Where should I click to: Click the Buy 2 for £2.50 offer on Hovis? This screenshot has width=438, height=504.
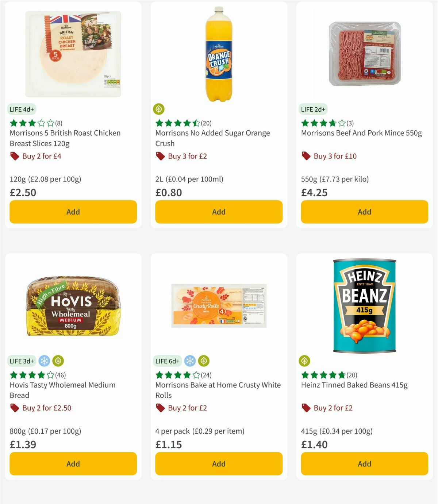(x=46, y=408)
